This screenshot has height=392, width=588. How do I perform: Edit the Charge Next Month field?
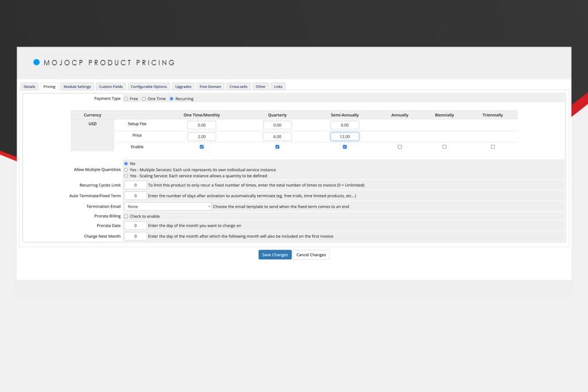(x=136, y=236)
